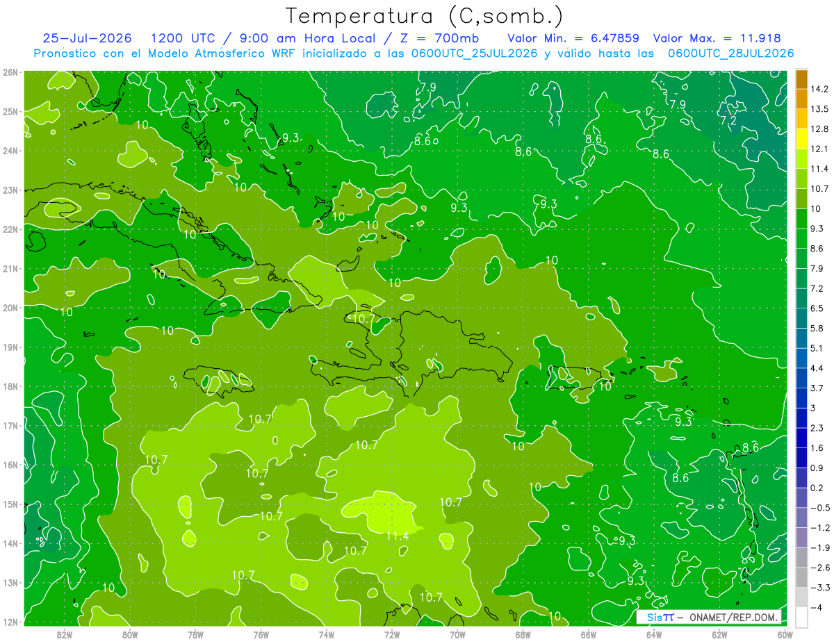Click the '66W' longitude axis label

pos(589,634)
